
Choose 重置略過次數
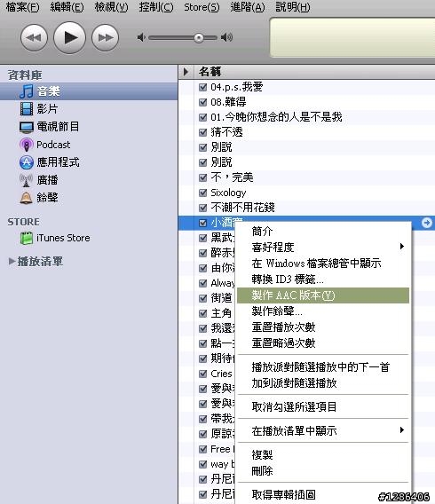click(x=323, y=343)
